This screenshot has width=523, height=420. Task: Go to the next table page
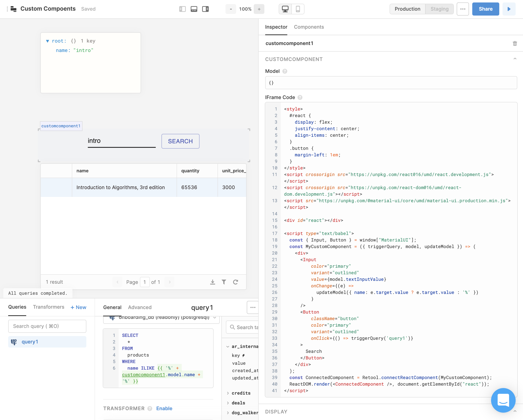170,282
